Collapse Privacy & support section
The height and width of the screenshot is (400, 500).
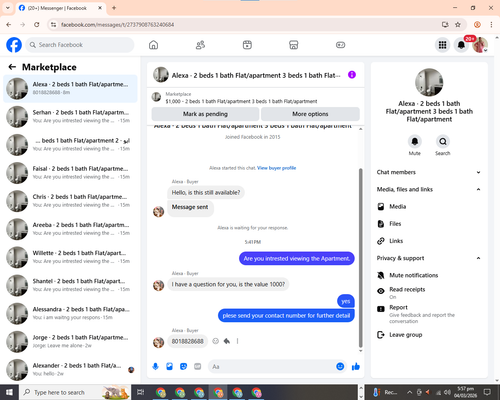429,258
